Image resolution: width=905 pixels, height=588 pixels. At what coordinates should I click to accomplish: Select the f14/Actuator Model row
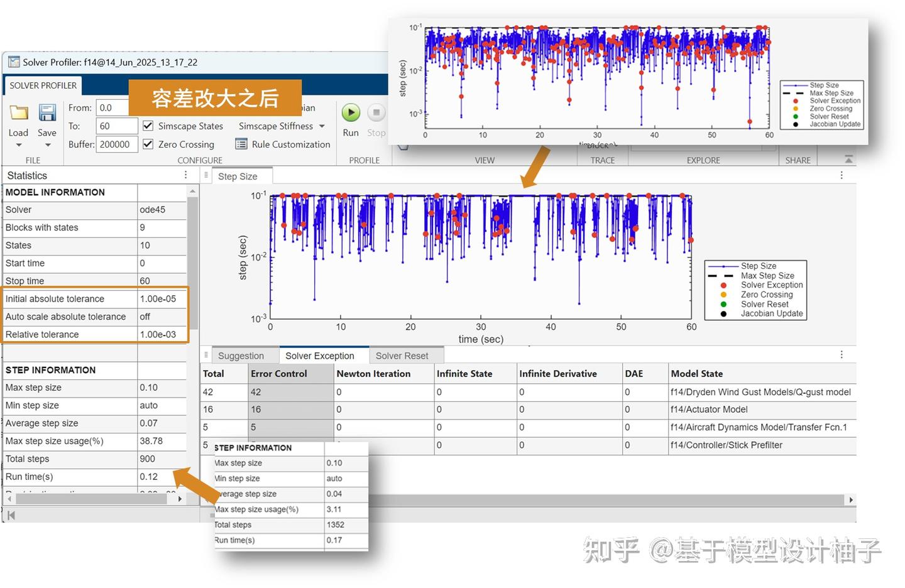point(528,410)
